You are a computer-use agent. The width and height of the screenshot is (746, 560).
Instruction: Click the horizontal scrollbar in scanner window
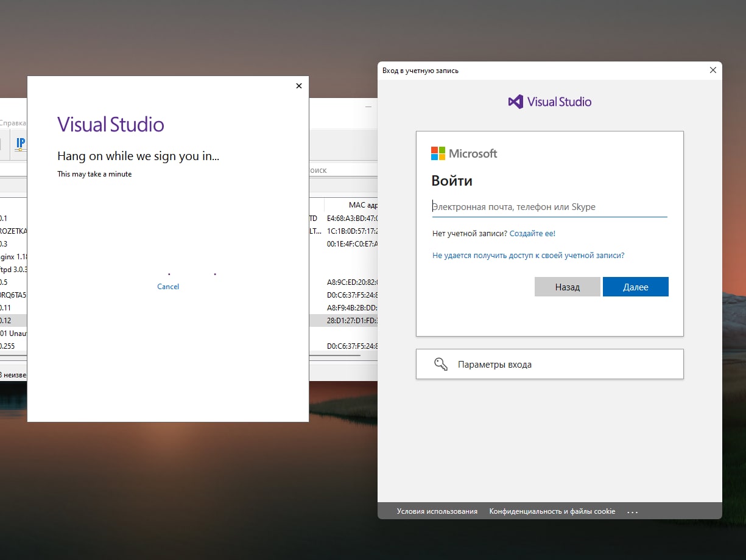(334, 355)
